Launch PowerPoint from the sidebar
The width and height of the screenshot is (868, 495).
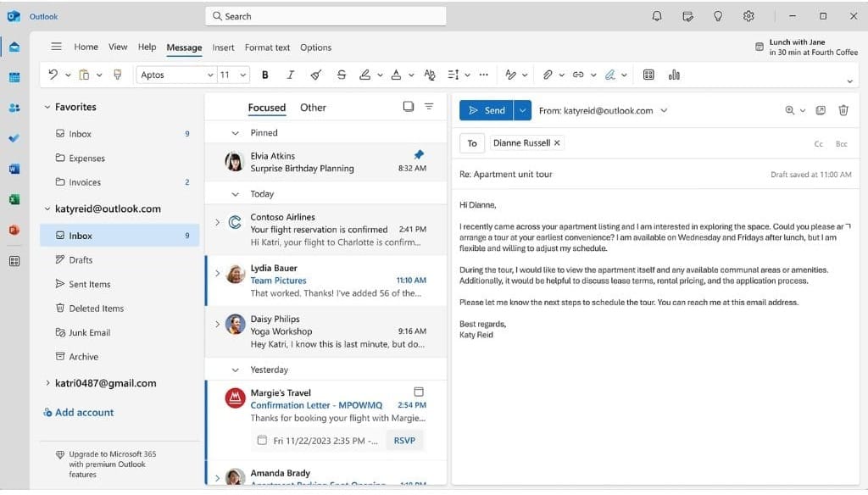click(x=14, y=230)
